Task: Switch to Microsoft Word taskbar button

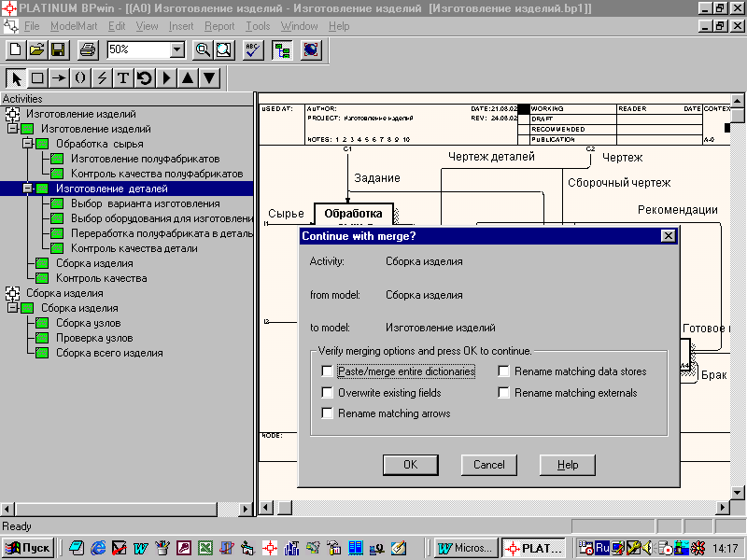Action: (466, 548)
